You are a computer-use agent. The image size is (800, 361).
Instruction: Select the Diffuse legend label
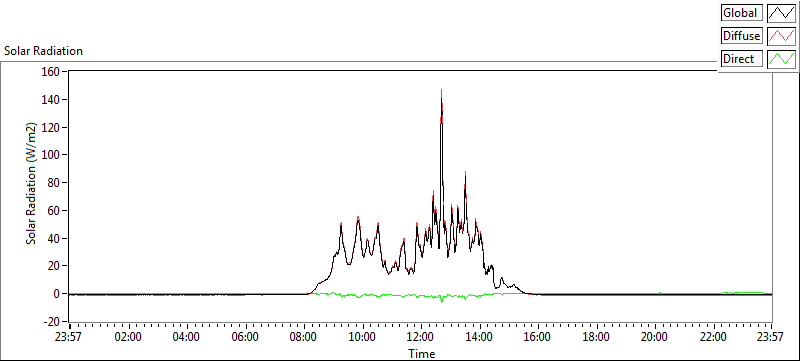click(742, 36)
